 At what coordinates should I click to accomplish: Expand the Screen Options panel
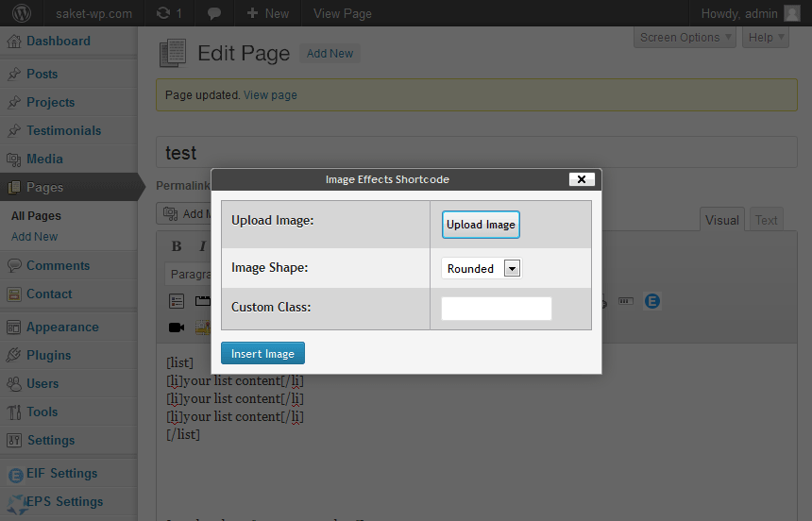click(685, 38)
